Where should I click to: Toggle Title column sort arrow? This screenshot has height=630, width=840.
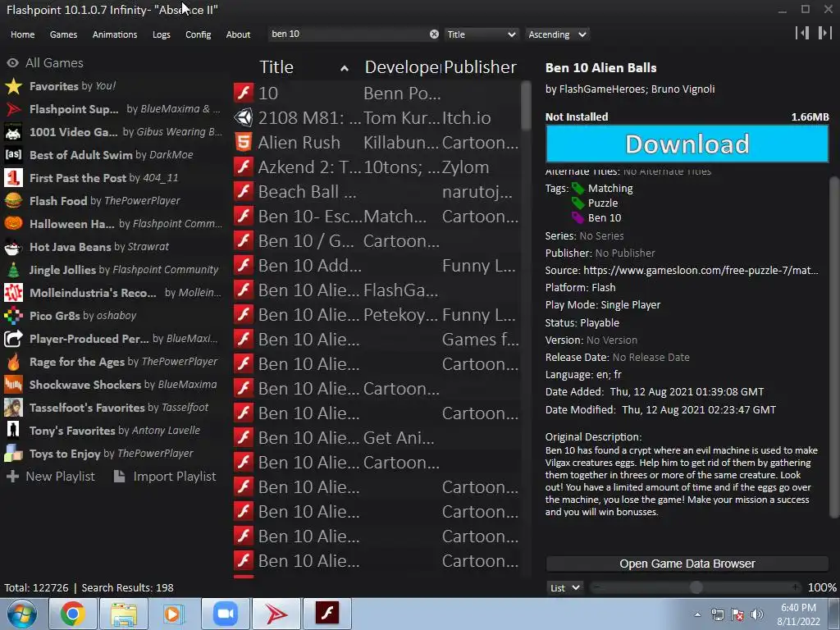pyautogui.click(x=345, y=69)
